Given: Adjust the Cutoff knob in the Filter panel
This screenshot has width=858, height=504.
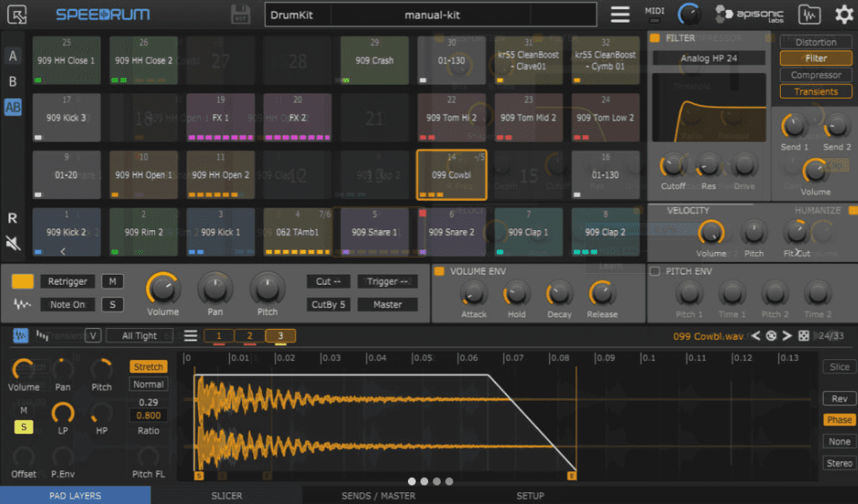Looking at the screenshot, I should click(x=674, y=167).
